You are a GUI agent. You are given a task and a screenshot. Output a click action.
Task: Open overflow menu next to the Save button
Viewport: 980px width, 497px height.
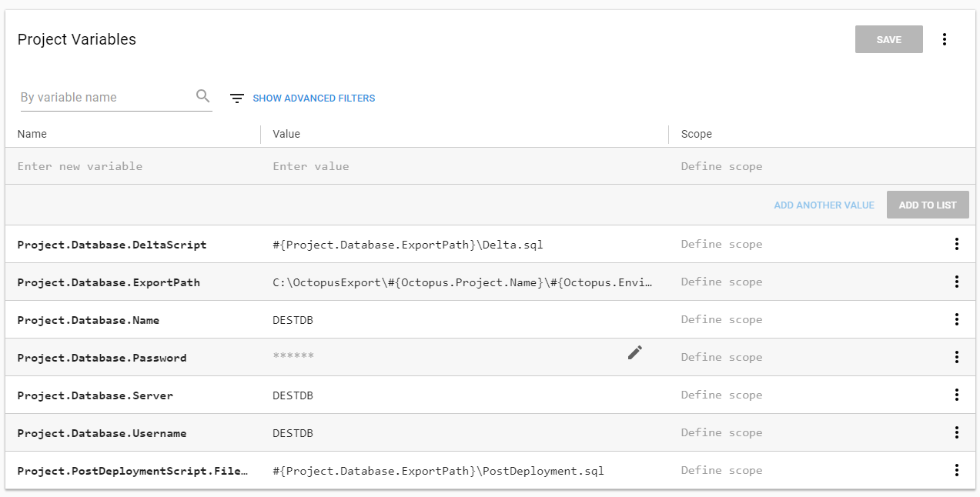945,39
